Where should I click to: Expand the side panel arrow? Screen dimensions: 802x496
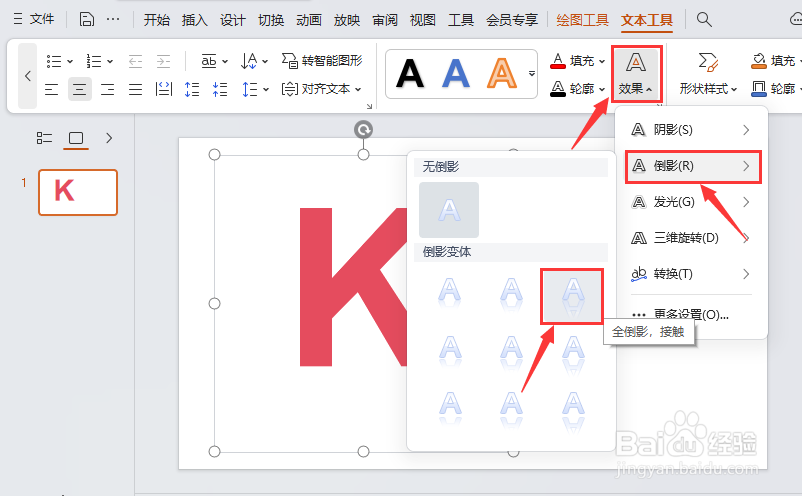click(109, 138)
